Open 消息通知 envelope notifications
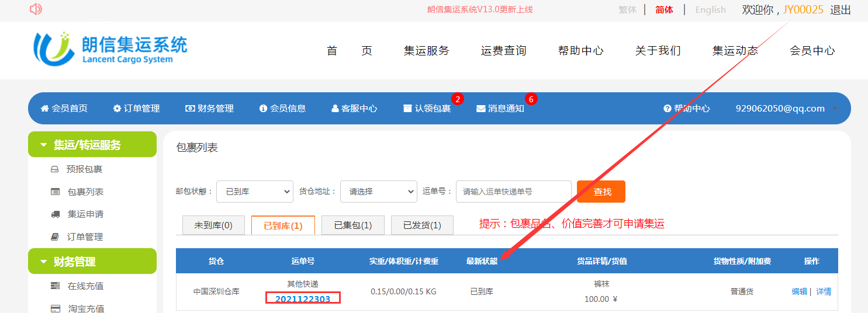This screenshot has height=313, width=868. [500, 109]
